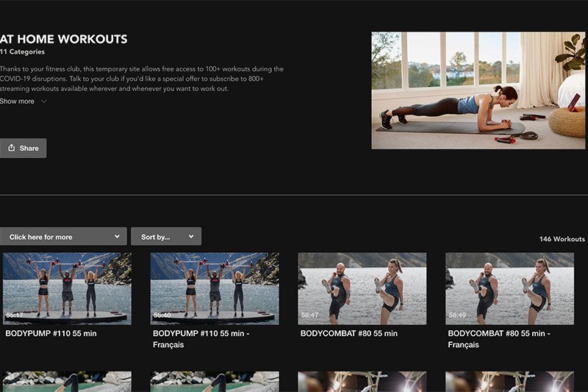Click the 'BODYPUMP #110 55 min' title
Viewport: 588px width, 392px height.
pyautogui.click(x=51, y=333)
